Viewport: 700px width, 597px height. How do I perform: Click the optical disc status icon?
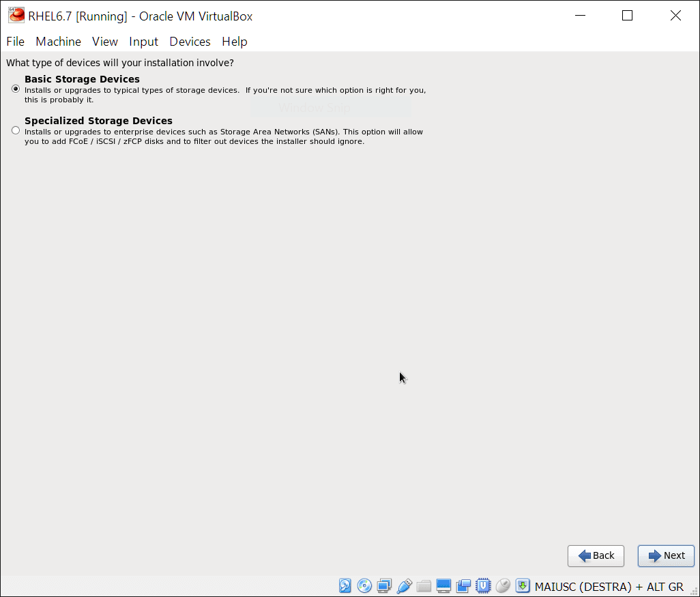click(x=364, y=585)
